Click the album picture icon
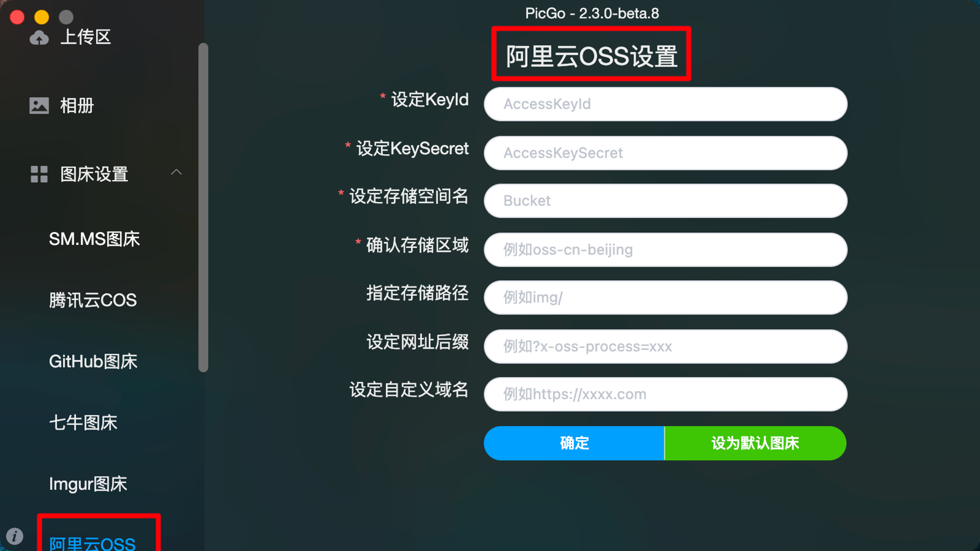980x551 pixels. 39,105
